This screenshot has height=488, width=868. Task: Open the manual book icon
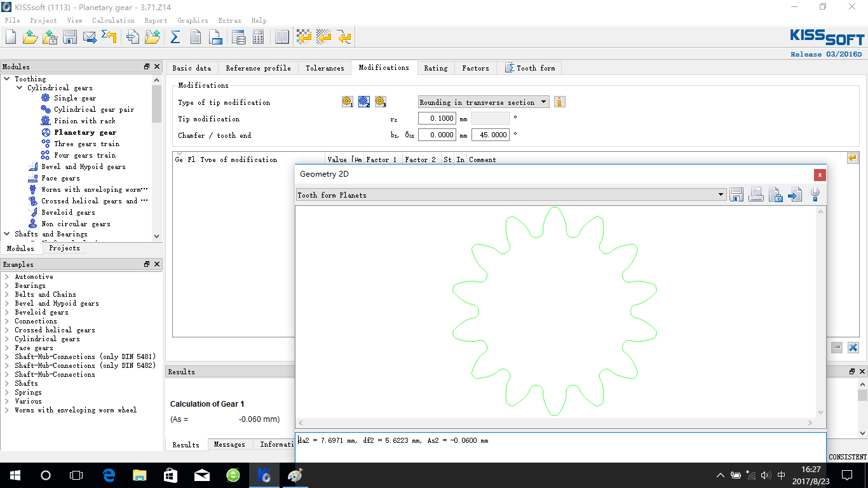[282, 37]
